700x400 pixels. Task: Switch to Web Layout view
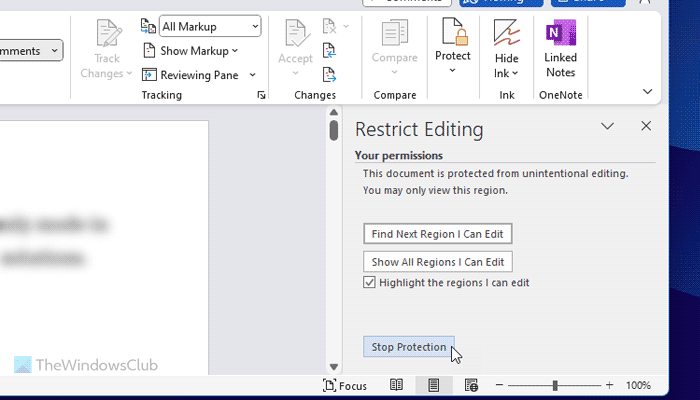click(471, 385)
